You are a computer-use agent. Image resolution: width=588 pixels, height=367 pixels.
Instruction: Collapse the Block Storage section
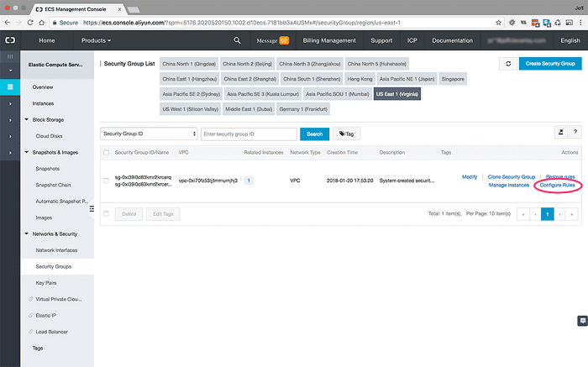pyautogui.click(x=27, y=119)
